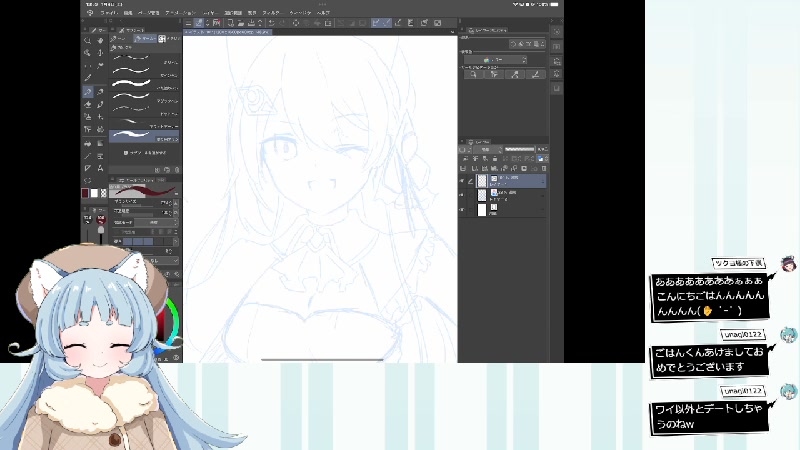Image resolution: width=800 pixels, height=450 pixels.
Task: Select the Zoom magnifier tool
Action: [x=88, y=40]
